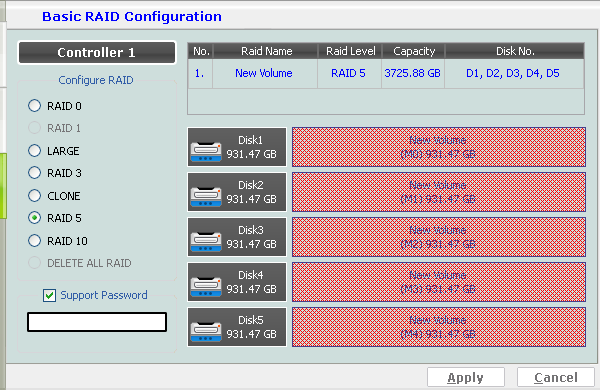Click the 'D1, D2, D3, D4, D5' cell
Screen dimensions: 600x390
tap(513, 73)
